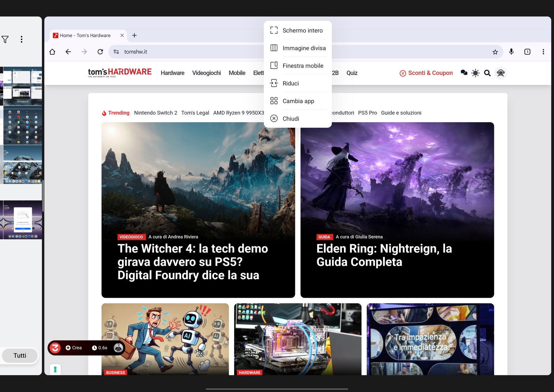This screenshot has height=392, width=554.
Task: Open the Hardware nav section
Action: pos(172,73)
